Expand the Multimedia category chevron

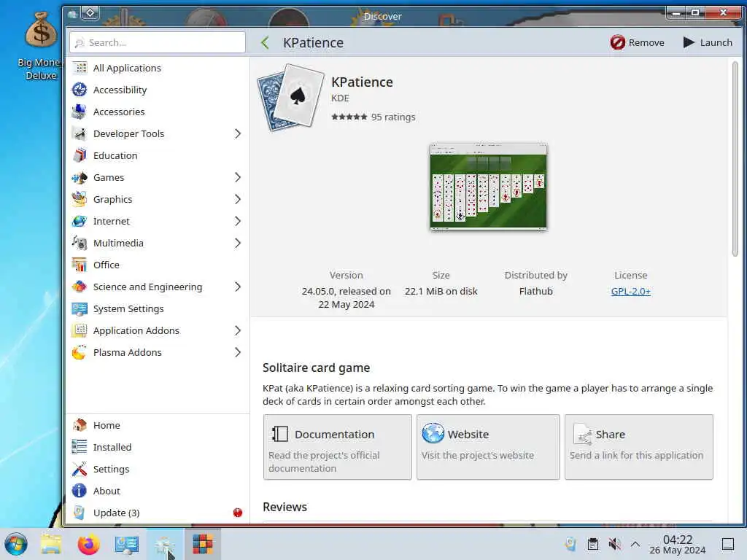[238, 244]
